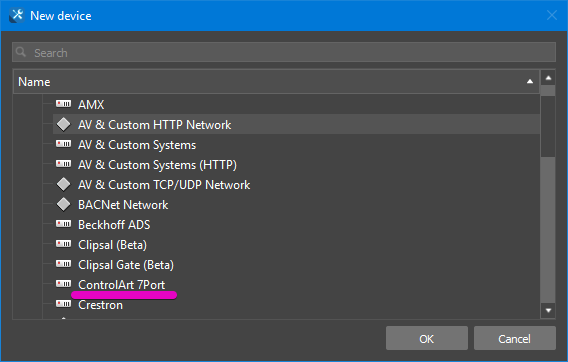568x362 pixels.
Task: Click the search magnifier icon
Action: coord(21,52)
